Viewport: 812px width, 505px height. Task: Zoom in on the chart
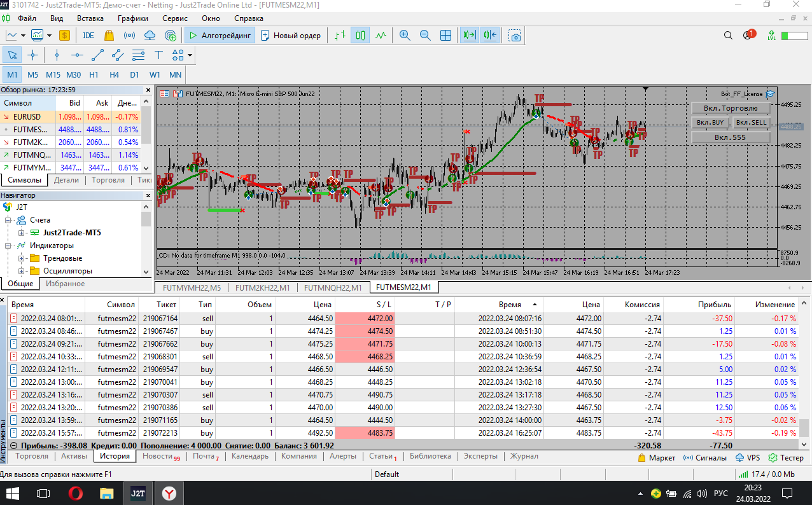tap(404, 36)
